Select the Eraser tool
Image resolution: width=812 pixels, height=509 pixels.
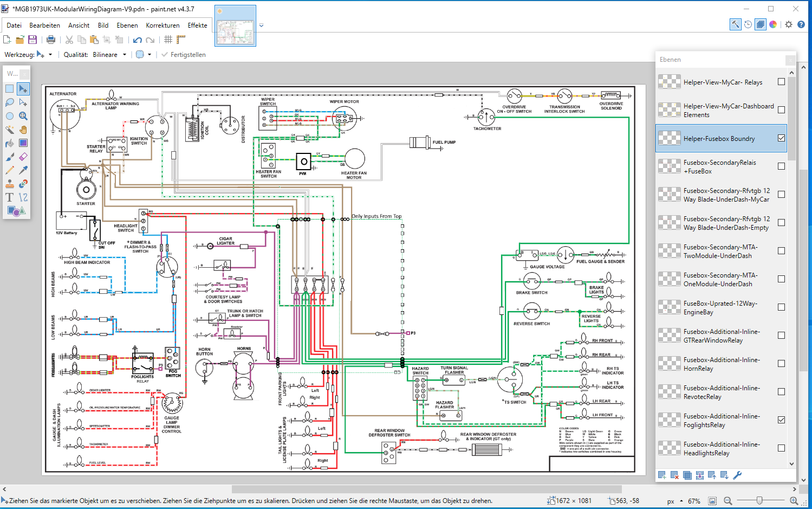click(23, 157)
